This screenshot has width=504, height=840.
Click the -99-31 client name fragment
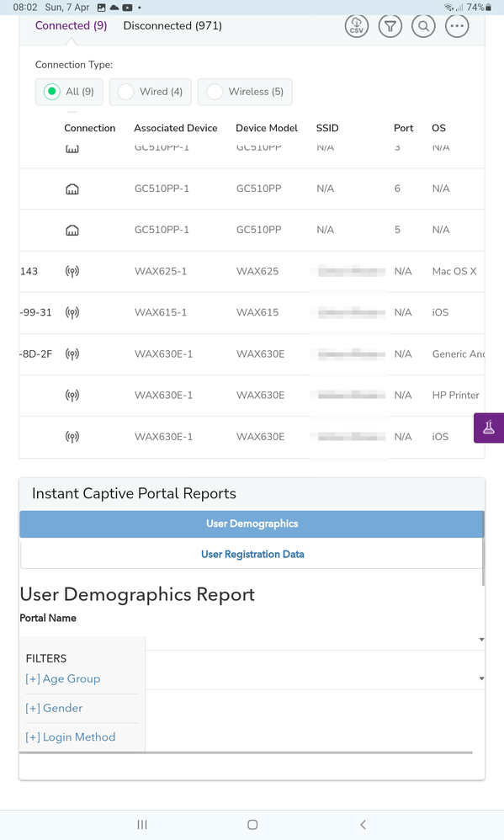pyautogui.click(x=35, y=312)
